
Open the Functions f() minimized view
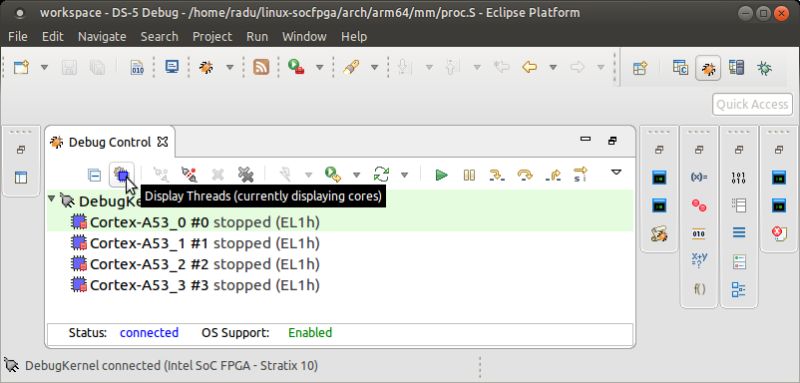pyautogui.click(x=698, y=289)
